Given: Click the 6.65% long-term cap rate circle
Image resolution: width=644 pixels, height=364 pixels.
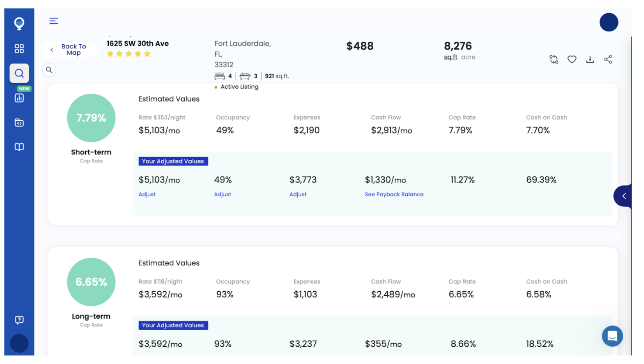Looking at the screenshot, I should [91, 282].
